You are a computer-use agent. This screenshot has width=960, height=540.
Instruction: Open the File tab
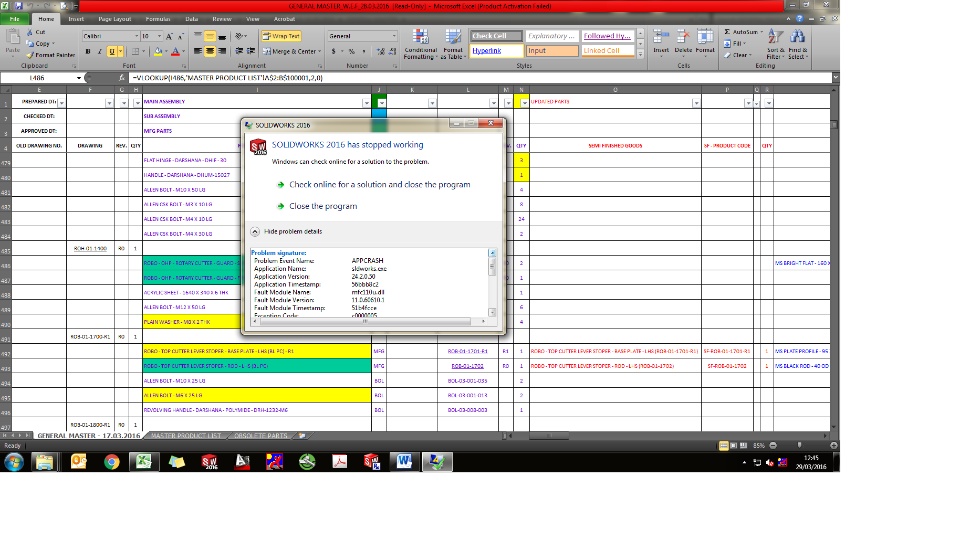point(14,19)
